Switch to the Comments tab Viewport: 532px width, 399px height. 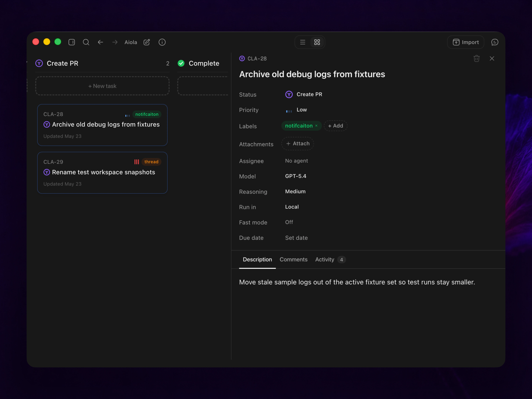293,260
